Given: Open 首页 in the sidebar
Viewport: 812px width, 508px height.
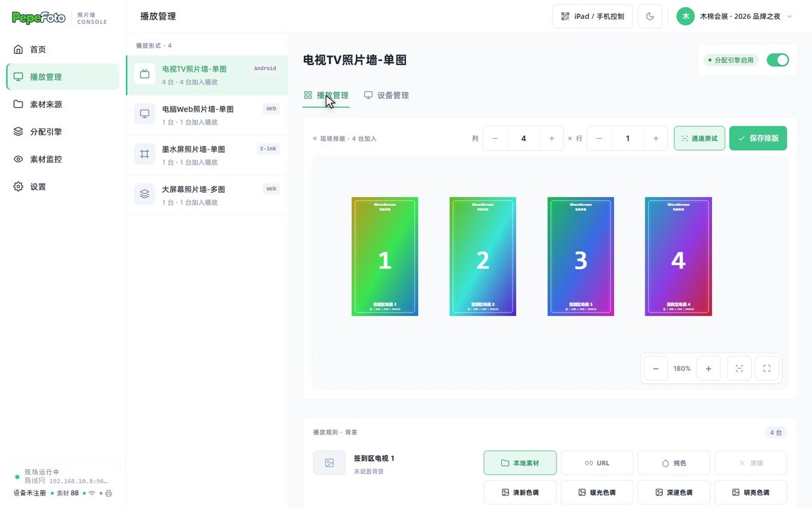Looking at the screenshot, I should click(x=63, y=49).
